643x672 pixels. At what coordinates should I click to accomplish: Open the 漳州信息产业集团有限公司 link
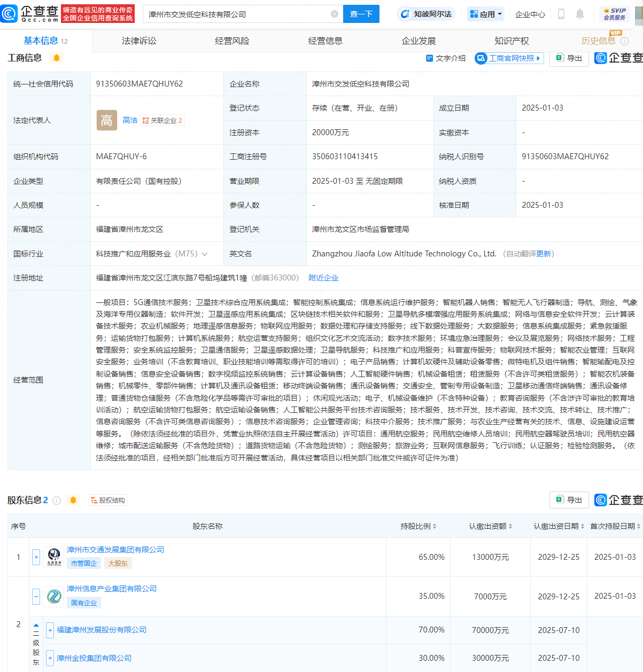pyautogui.click(x=112, y=589)
